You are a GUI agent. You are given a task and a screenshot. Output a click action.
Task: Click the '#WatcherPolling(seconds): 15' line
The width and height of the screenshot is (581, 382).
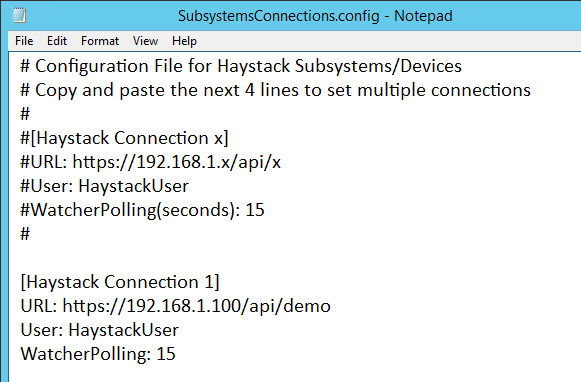(142, 210)
